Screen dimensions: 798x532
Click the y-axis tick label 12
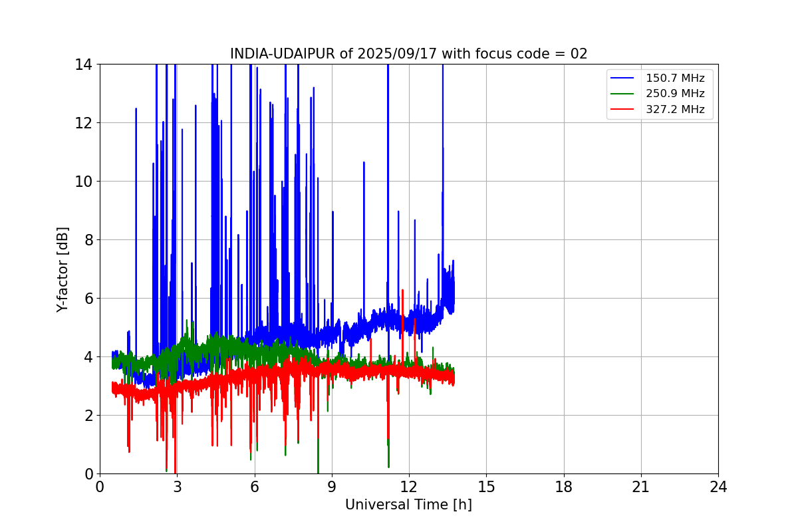coord(83,123)
